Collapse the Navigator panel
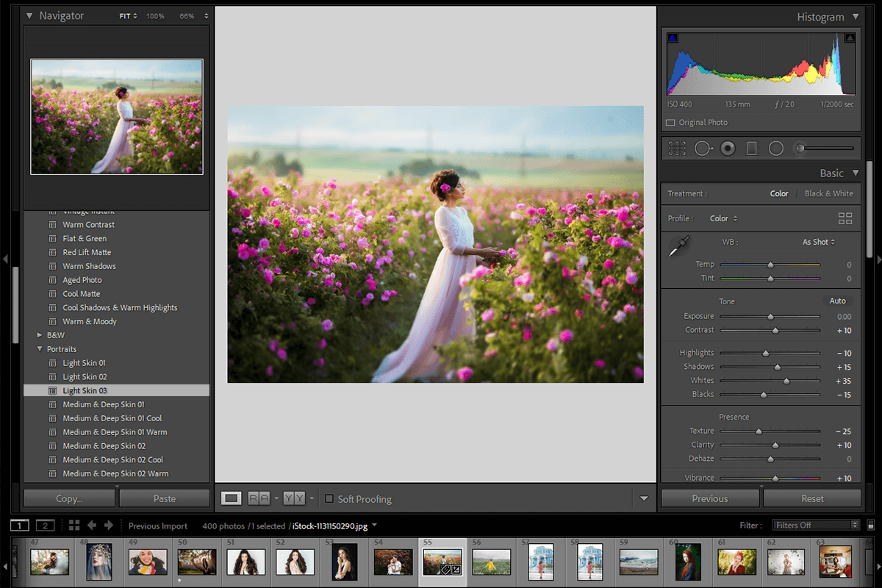 (29, 15)
